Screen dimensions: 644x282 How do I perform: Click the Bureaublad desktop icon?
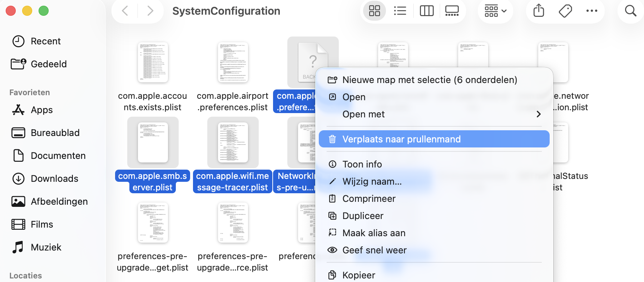point(18,133)
